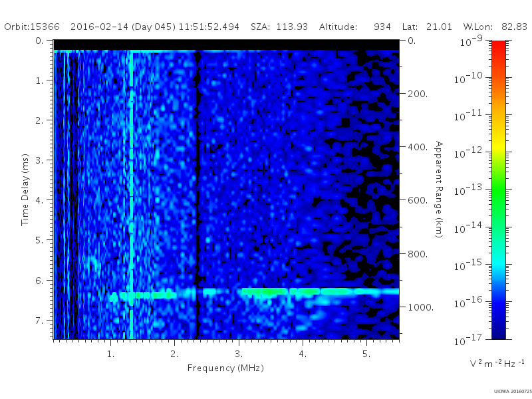This screenshot has width=532, height=399.
Task: Click the '10^-12' color scale label
Action: pos(469,152)
